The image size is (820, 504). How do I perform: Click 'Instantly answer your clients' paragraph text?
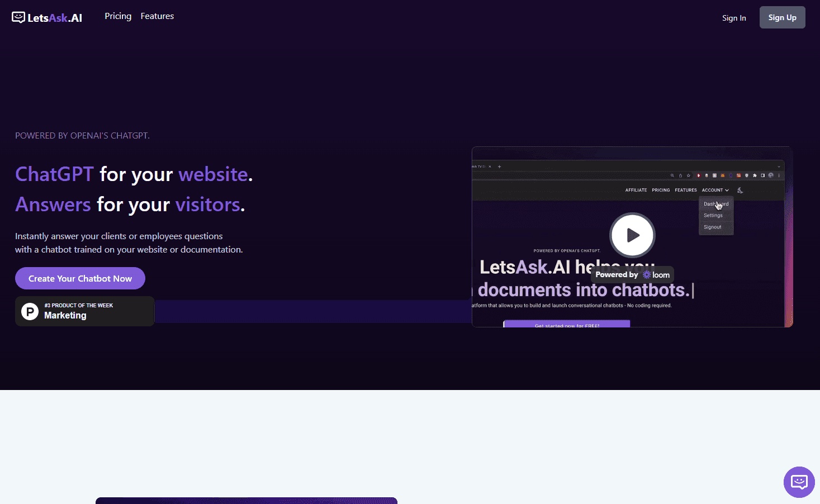(129, 243)
